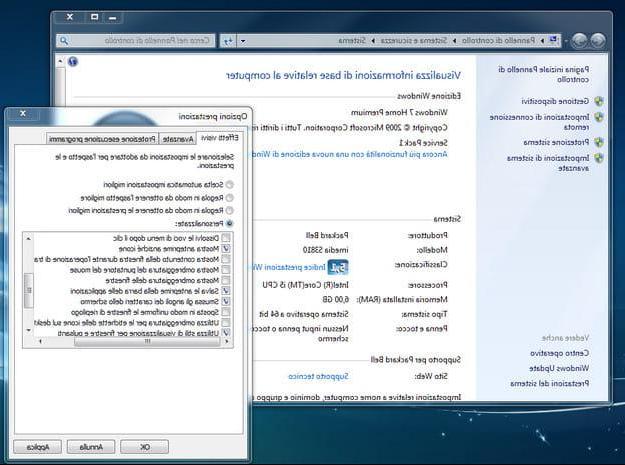Open Prestazioni del sistema link
625x465 pixels.
tap(550, 383)
